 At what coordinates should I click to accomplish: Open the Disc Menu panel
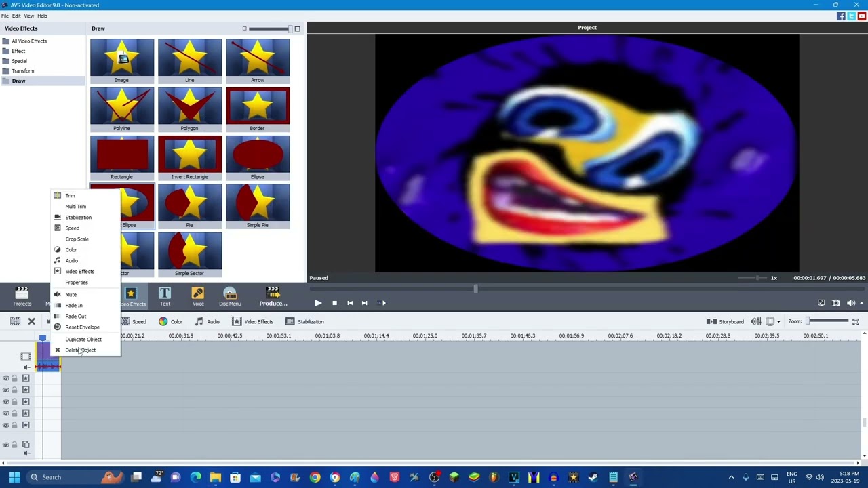tap(230, 296)
